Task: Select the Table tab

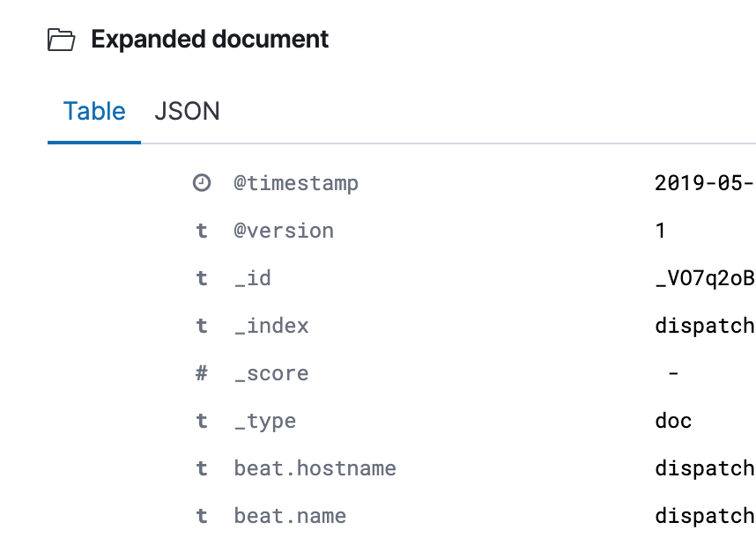Action: [x=94, y=111]
